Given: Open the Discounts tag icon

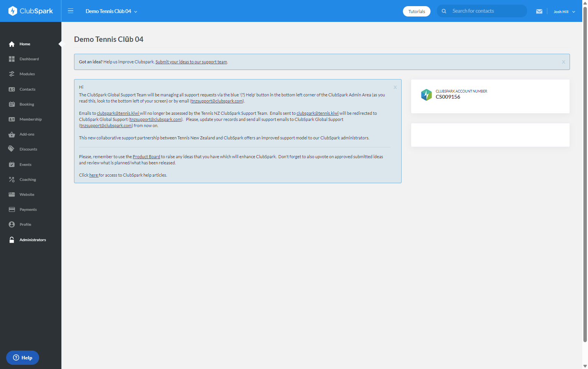Looking at the screenshot, I should pyautogui.click(x=12, y=149).
